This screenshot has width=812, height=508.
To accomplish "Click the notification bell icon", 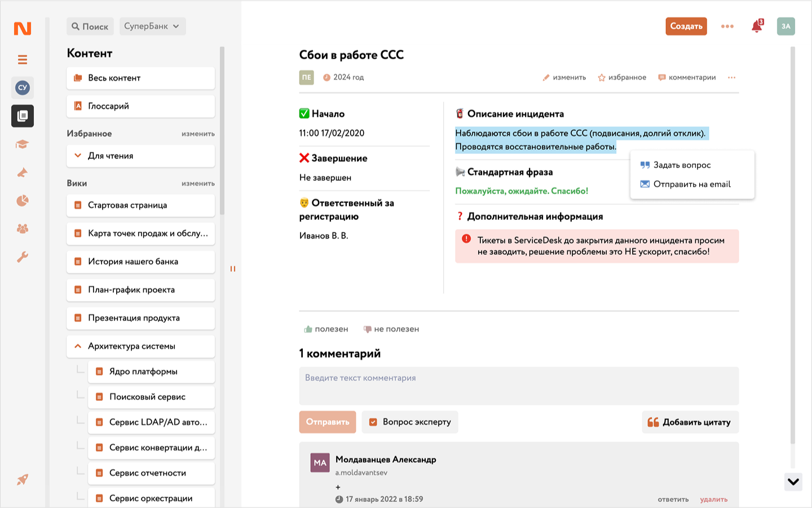I will 757,26.
